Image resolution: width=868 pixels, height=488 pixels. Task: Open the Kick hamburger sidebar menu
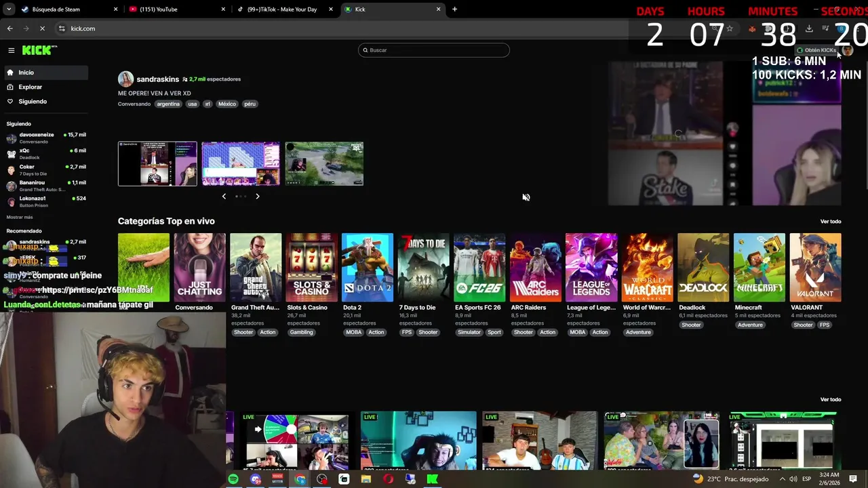(x=11, y=50)
